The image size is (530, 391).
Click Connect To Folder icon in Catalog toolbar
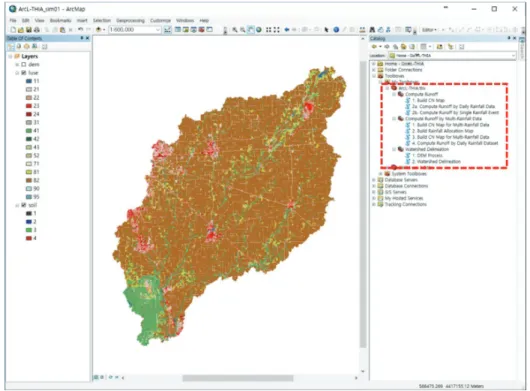[x=440, y=47]
